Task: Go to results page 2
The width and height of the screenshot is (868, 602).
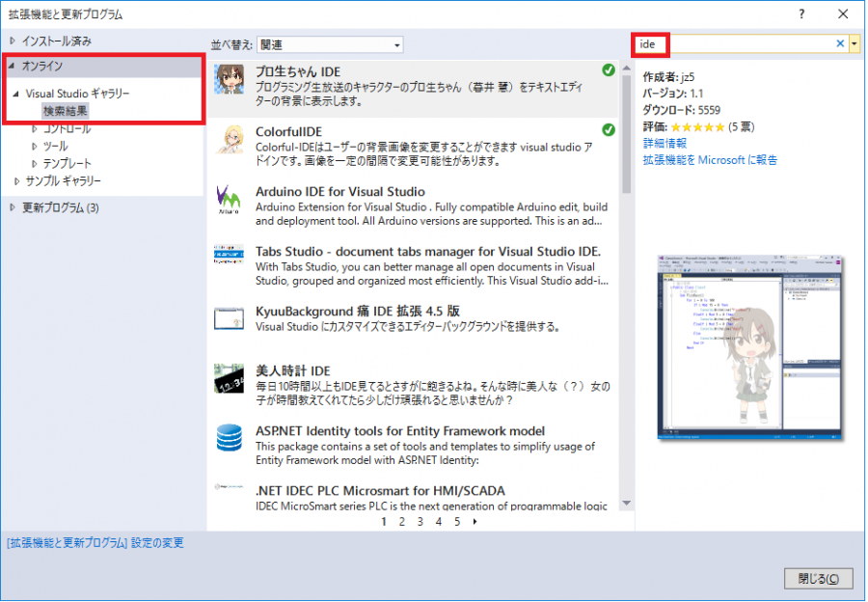Action: [x=401, y=521]
